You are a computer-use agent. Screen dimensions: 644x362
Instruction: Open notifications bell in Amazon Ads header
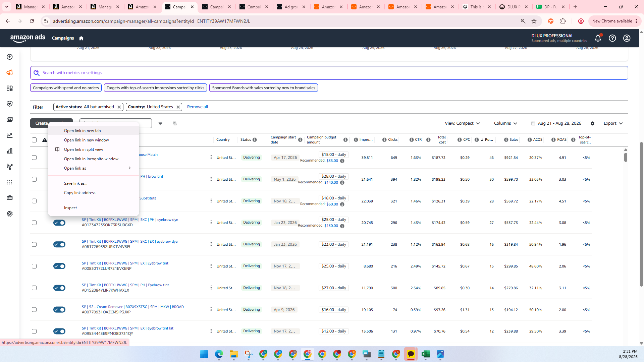point(598,38)
